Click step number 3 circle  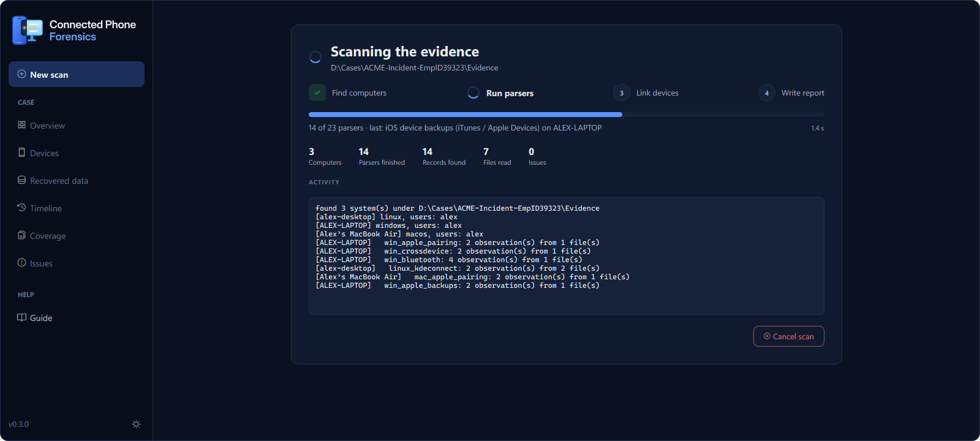click(622, 92)
